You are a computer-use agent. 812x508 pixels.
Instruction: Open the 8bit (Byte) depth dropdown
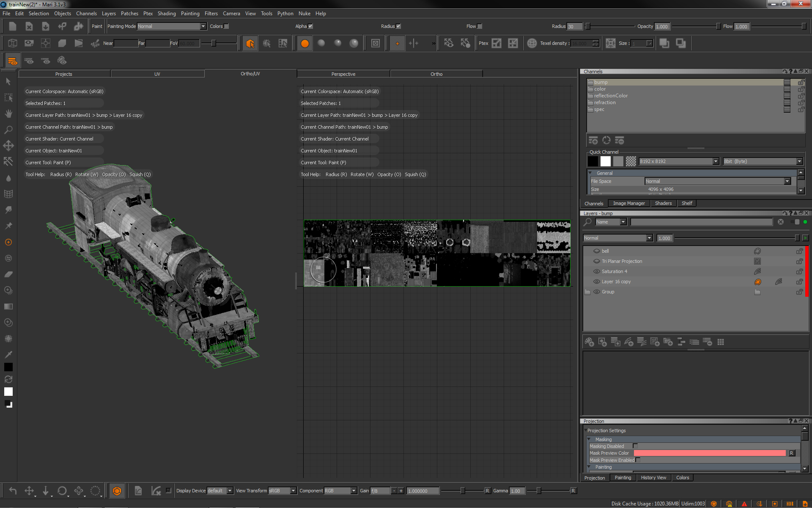[763, 161]
